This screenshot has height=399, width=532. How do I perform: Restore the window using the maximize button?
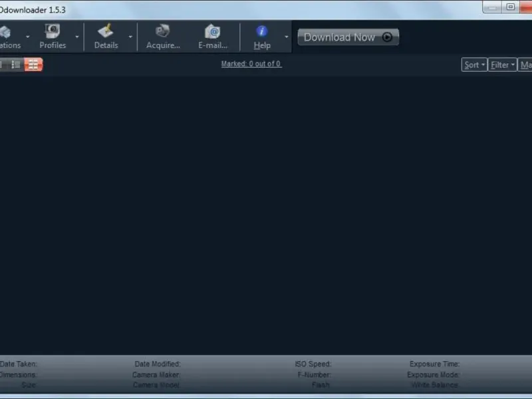(x=510, y=7)
